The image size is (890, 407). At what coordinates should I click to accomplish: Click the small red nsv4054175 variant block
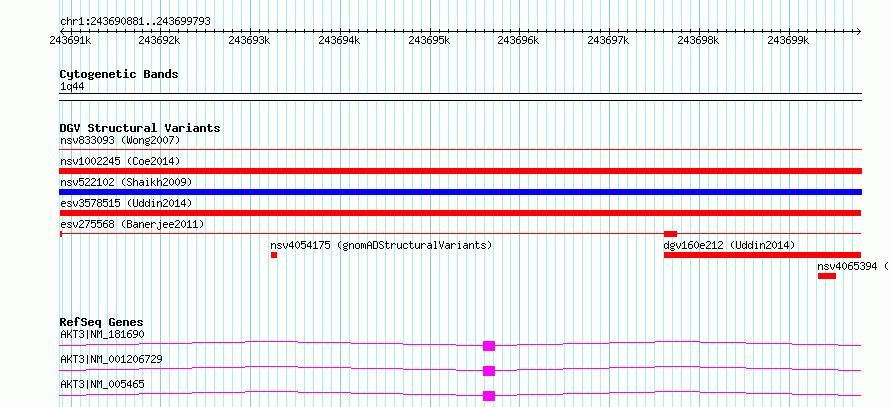click(274, 255)
